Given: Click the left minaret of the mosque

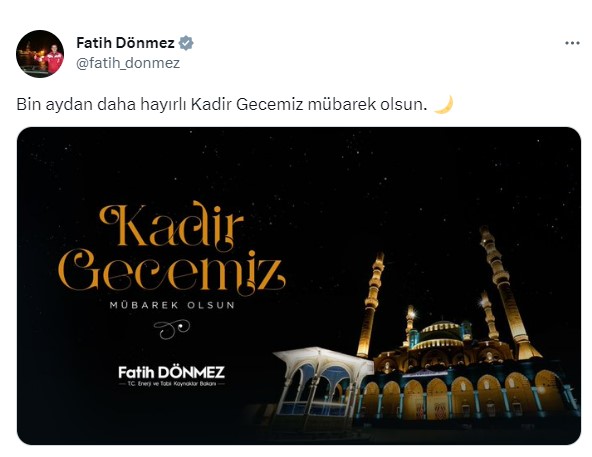Looking at the screenshot, I should click(x=371, y=305).
